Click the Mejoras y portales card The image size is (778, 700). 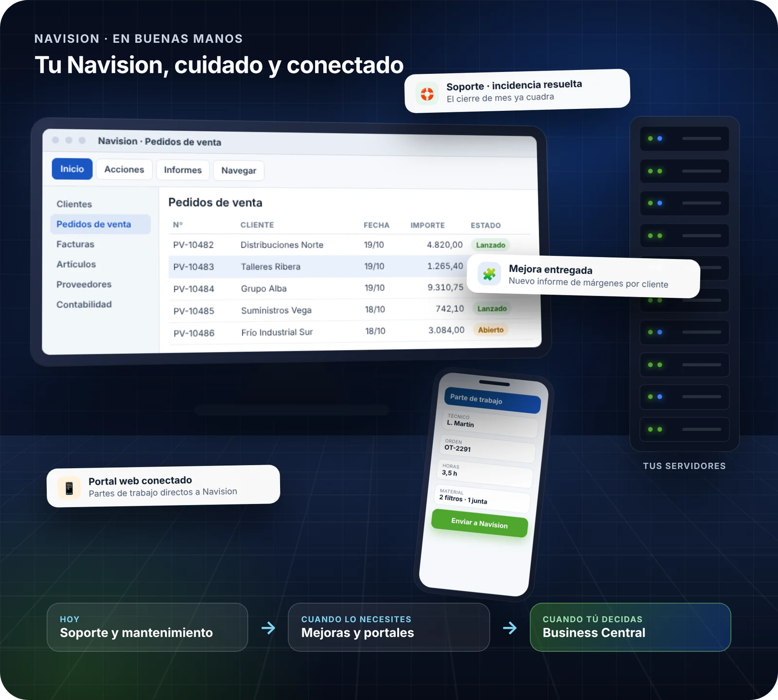pyautogui.click(x=389, y=627)
